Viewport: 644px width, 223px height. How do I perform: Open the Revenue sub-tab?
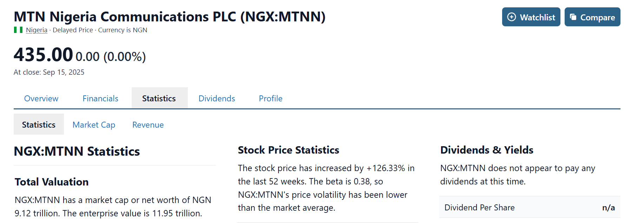pos(148,125)
